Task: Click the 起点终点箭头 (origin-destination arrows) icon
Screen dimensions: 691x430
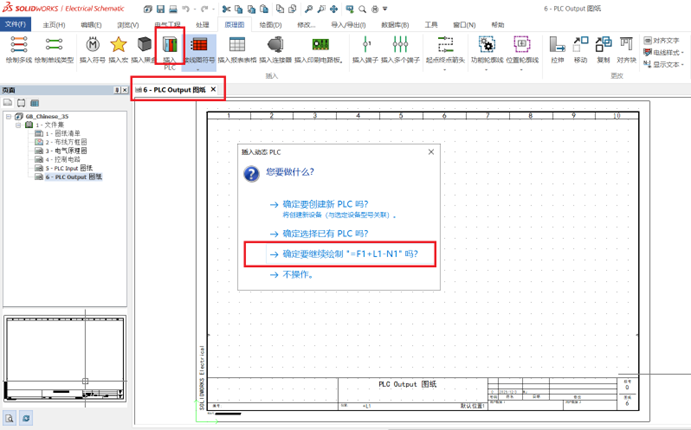Action: coord(445,44)
